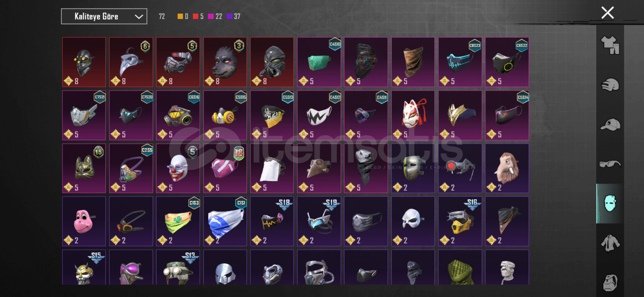Filter by the red quality swatch
Image resolution: width=644 pixels, height=297 pixels.
tap(195, 16)
